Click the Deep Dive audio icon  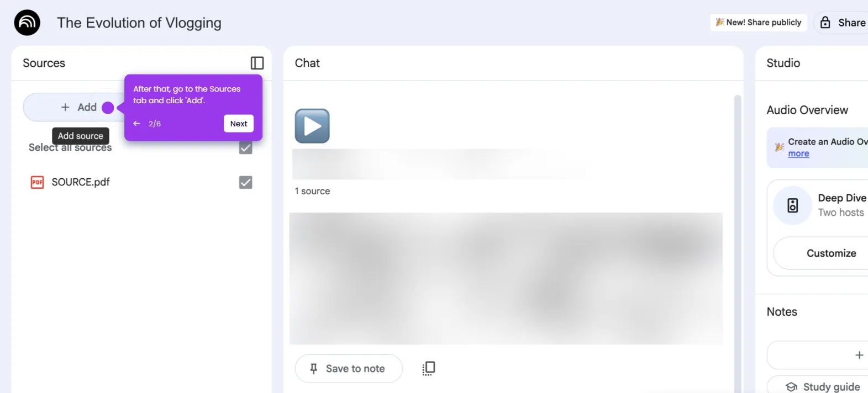click(793, 205)
